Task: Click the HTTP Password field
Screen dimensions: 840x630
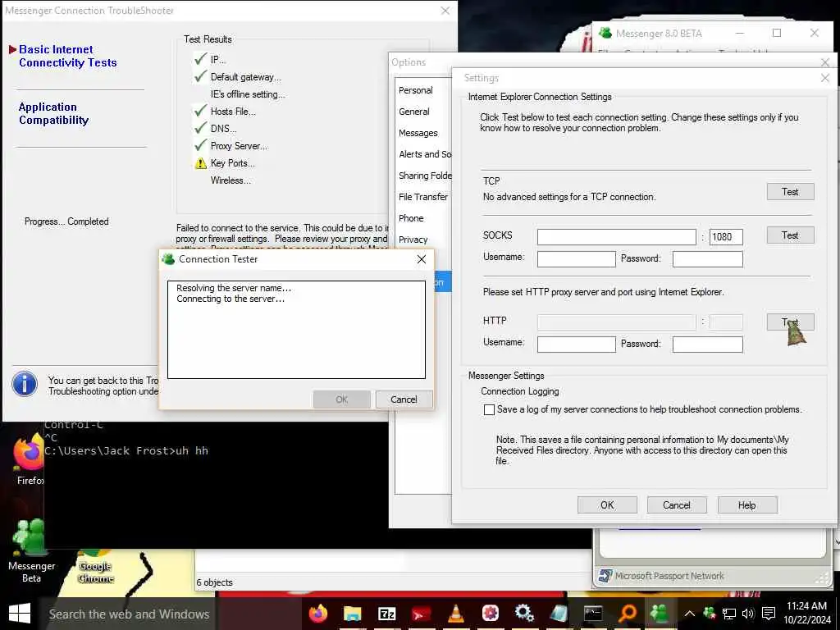Action: tap(708, 345)
